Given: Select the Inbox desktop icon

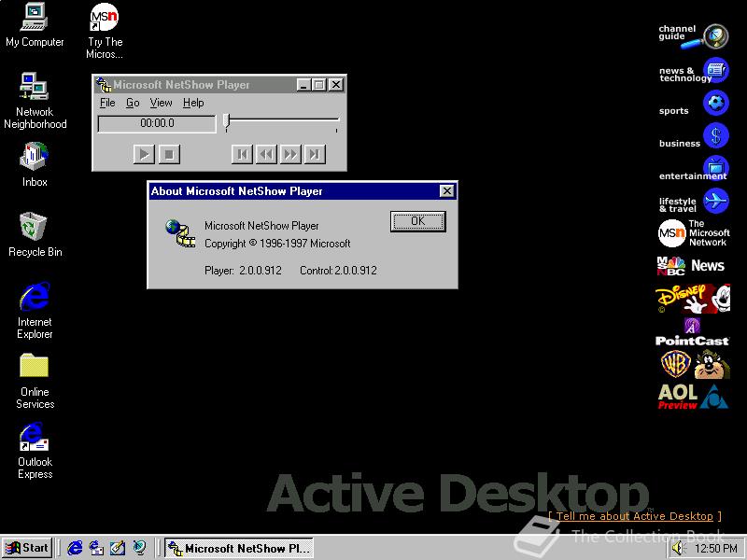Looking at the screenshot, I should [x=35, y=164].
